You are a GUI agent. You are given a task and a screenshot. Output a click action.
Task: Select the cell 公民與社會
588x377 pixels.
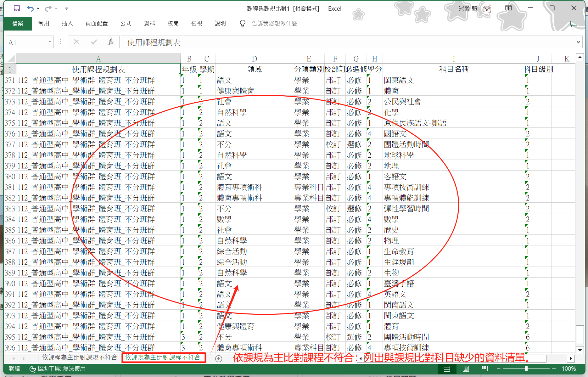pyautogui.click(x=454, y=102)
